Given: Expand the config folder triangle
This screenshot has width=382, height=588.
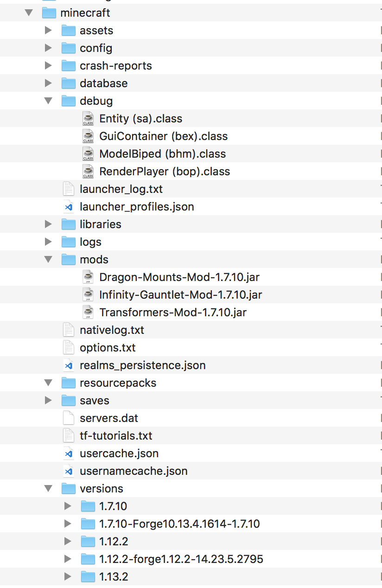Looking at the screenshot, I should pyautogui.click(x=48, y=48).
